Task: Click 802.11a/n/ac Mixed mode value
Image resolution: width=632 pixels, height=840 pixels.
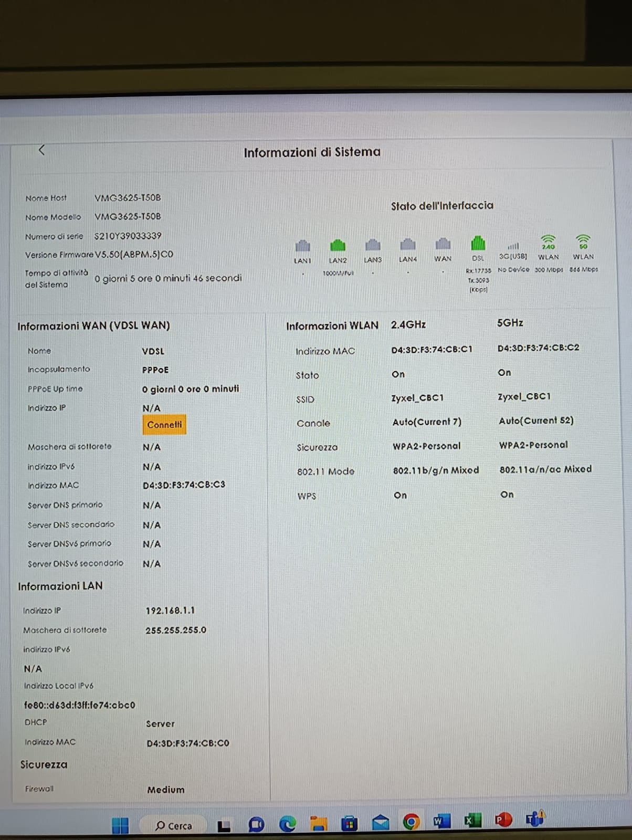Action: click(545, 469)
